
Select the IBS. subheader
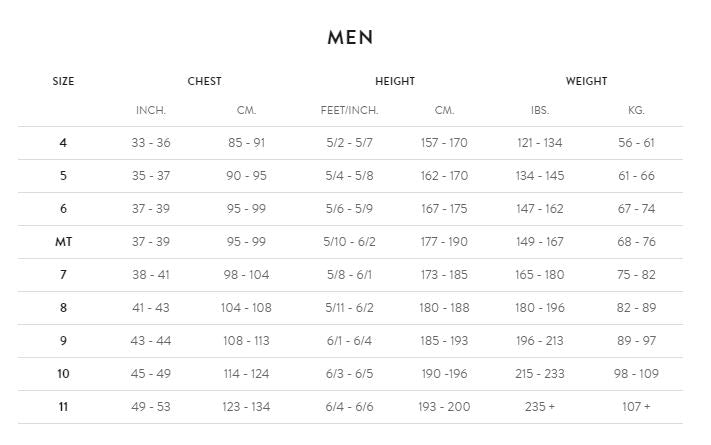(540, 110)
